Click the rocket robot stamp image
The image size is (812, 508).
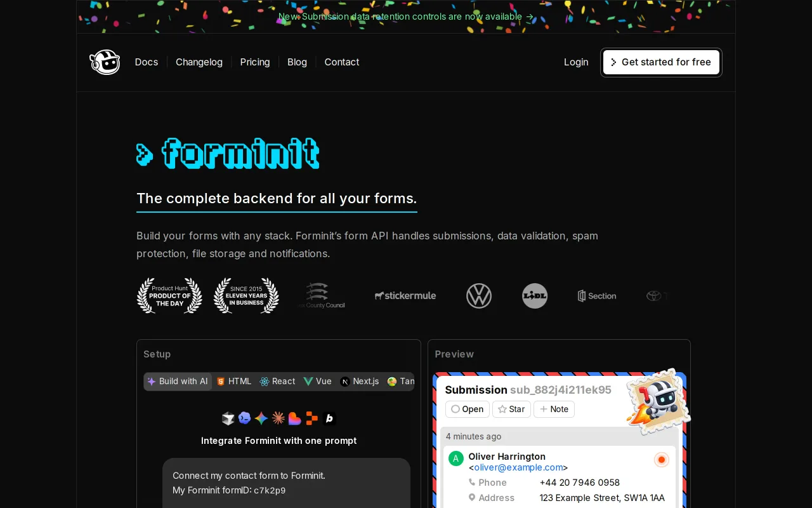[658, 403]
